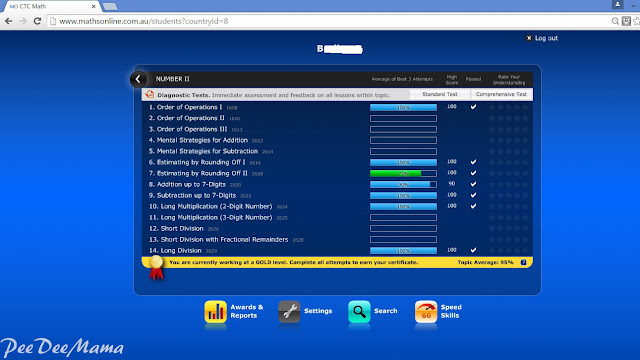Rate understanding stars for Long Division
Screen dimensions: 640x360
pos(509,250)
